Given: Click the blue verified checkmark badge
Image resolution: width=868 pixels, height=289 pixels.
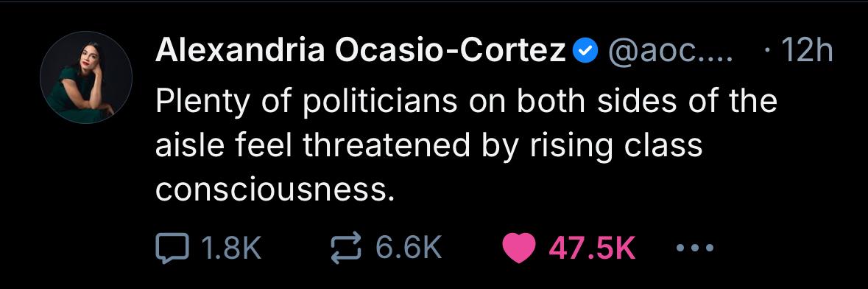Looking at the screenshot, I should (x=585, y=52).
